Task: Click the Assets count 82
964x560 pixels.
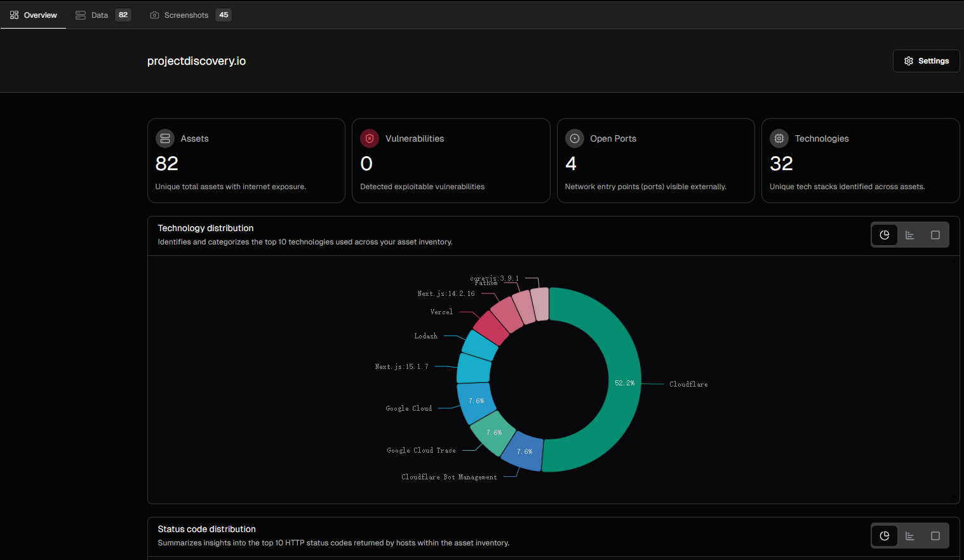Action: (167, 164)
